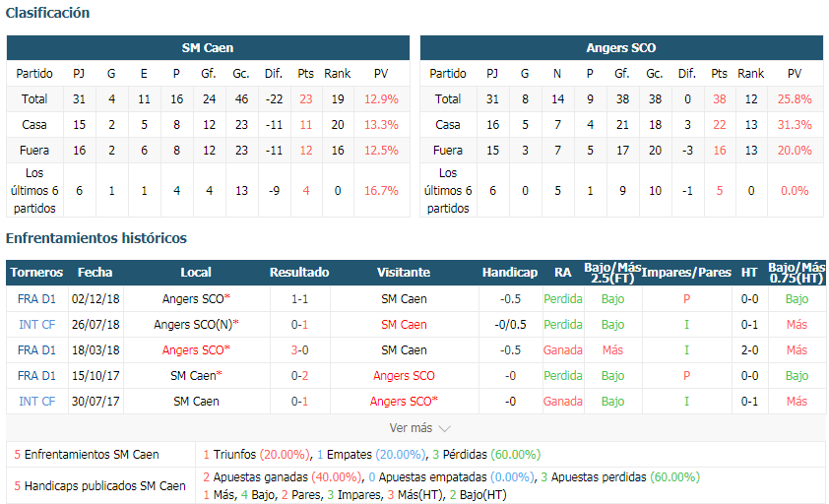
Task: Click the 'Clasificación' section heading
Action: pos(47,13)
